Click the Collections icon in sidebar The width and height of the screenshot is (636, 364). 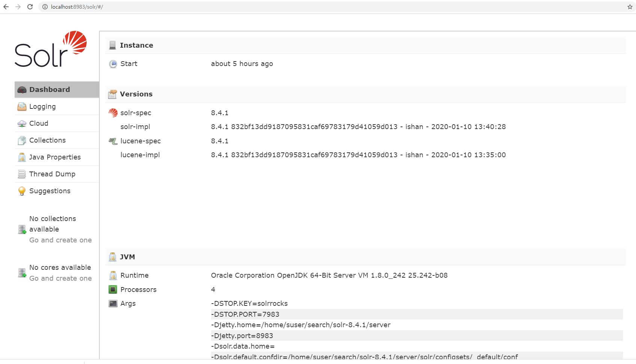click(22, 140)
